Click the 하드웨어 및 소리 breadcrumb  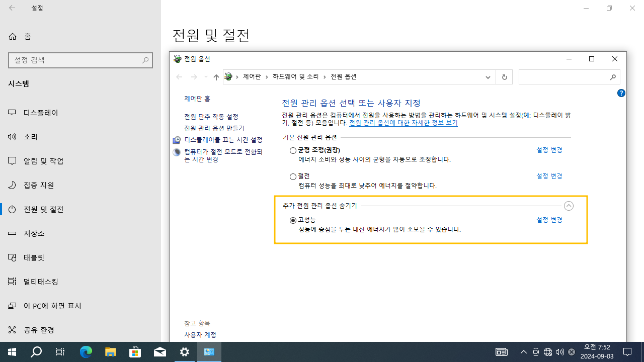(296, 77)
